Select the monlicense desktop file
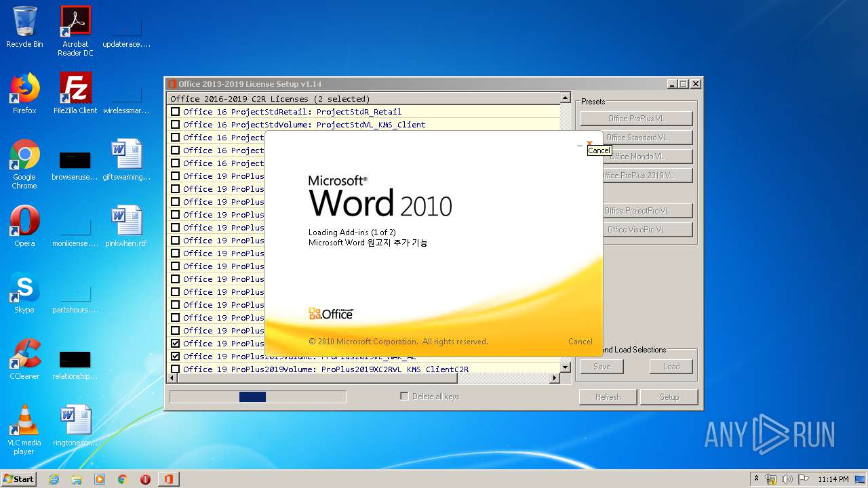This screenshot has height=488, width=868. pyautogui.click(x=75, y=230)
